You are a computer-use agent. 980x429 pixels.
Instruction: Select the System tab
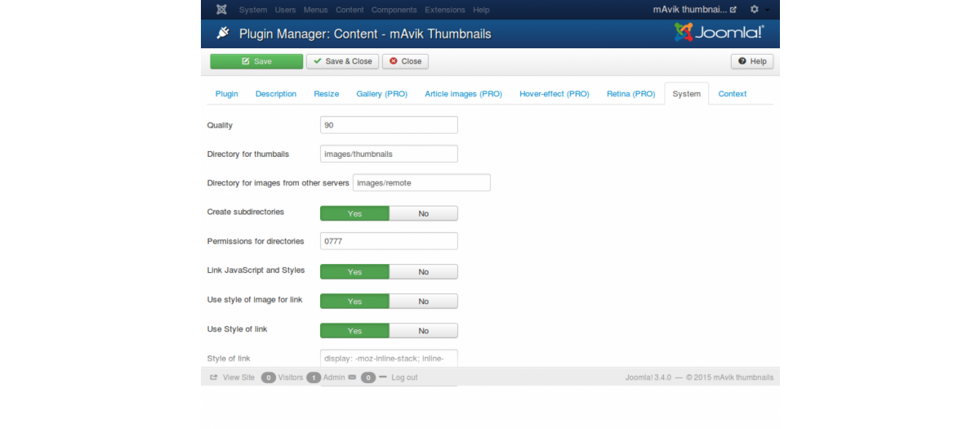point(687,94)
